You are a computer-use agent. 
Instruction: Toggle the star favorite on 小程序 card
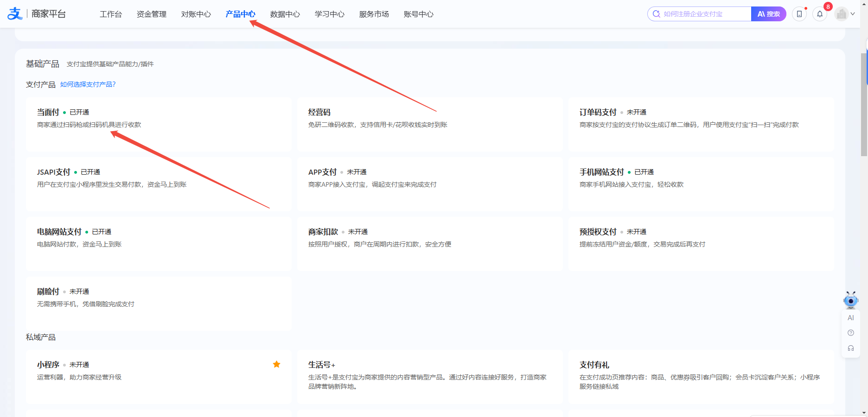coord(277,365)
